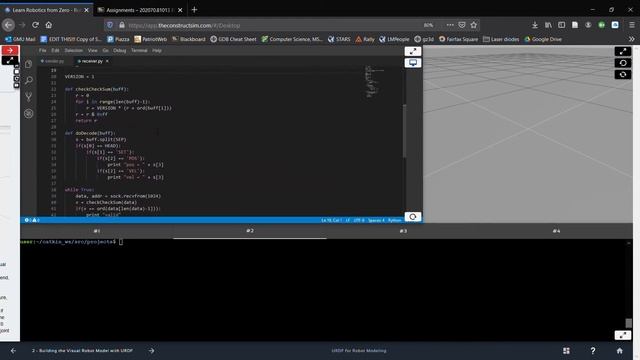Open the File menu in editor

pyautogui.click(x=42, y=50)
